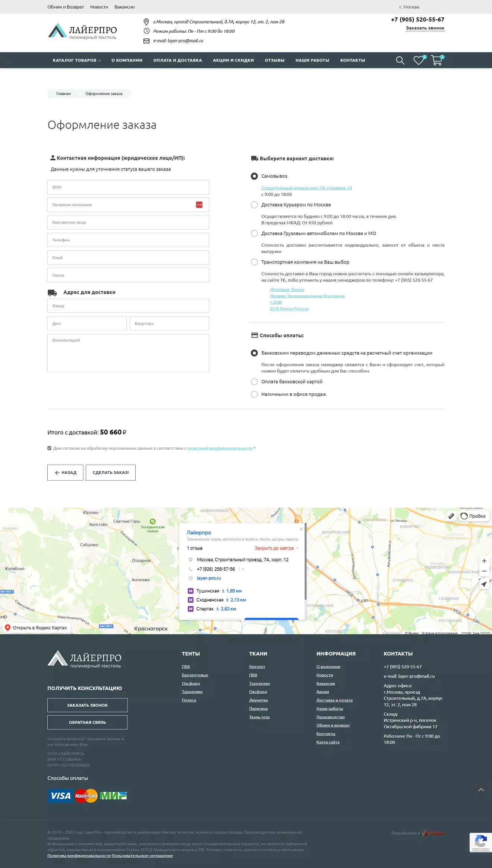Click the ЛайерПро logo in the header
The height and width of the screenshot is (868, 492).
tap(82, 31)
